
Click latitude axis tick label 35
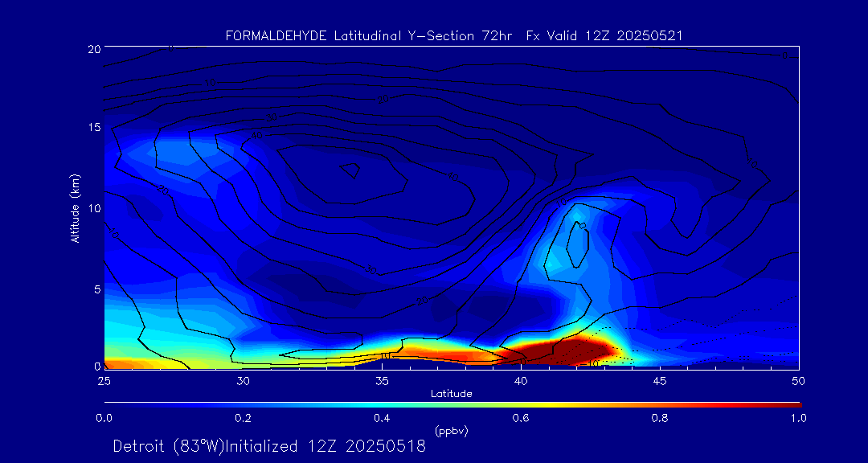(x=382, y=381)
